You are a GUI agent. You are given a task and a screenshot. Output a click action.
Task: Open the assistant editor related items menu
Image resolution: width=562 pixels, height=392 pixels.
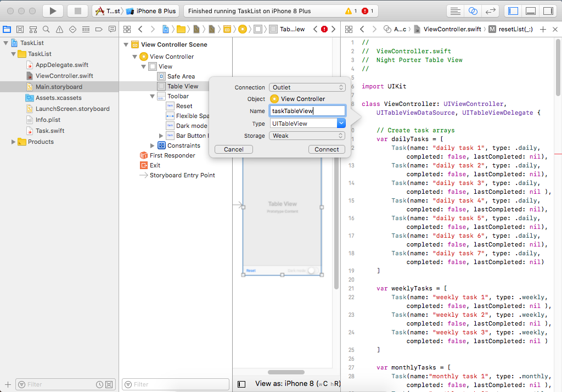pos(349,29)
